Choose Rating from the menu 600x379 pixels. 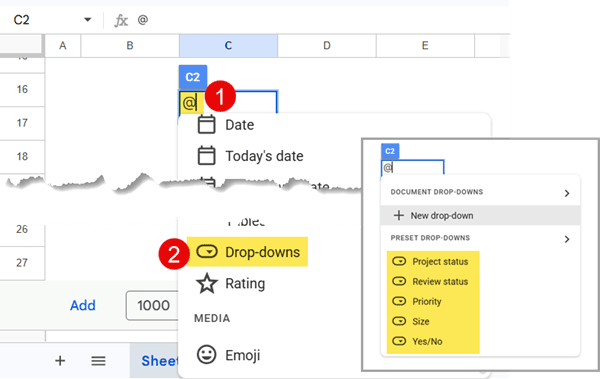(245, 284)
